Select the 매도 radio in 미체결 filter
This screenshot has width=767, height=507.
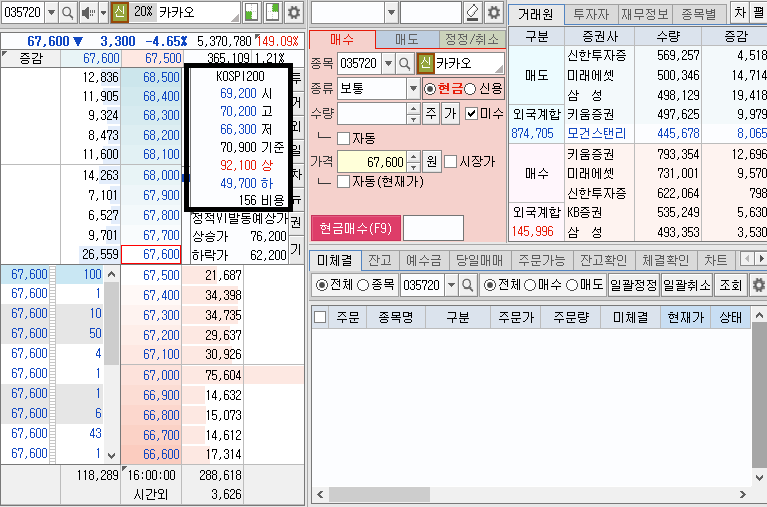click(x=572, y=285)
